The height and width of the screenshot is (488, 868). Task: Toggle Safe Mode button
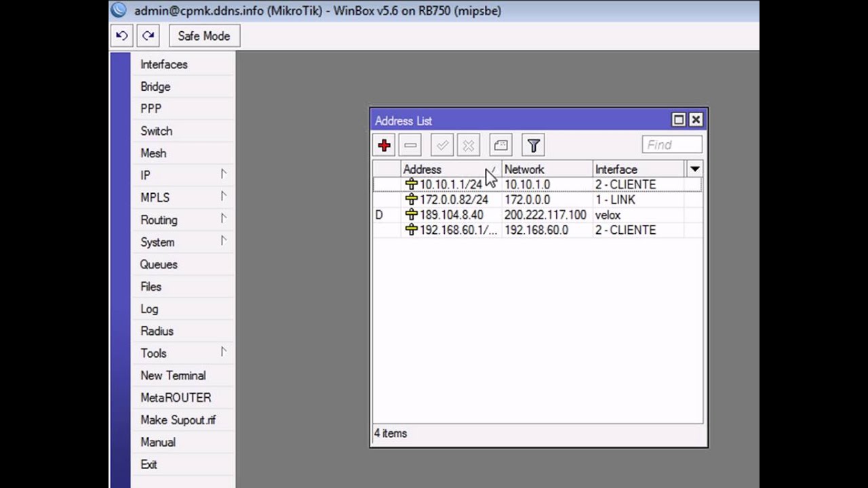coord(204,36)
